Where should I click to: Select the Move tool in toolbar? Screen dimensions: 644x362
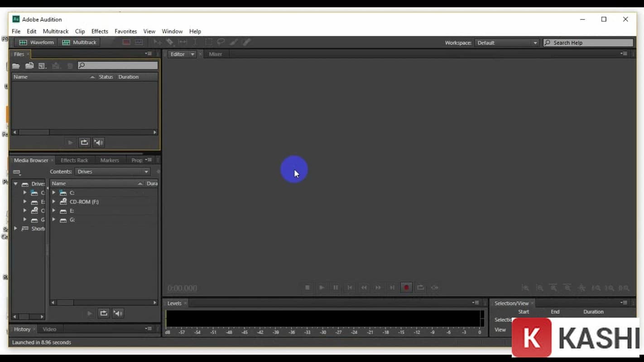click(158, 42)
